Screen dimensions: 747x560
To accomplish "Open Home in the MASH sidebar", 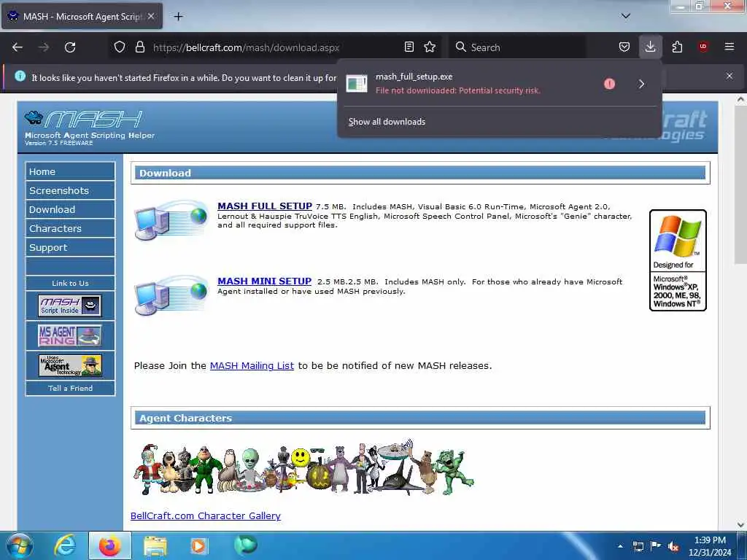I will 70,171.
